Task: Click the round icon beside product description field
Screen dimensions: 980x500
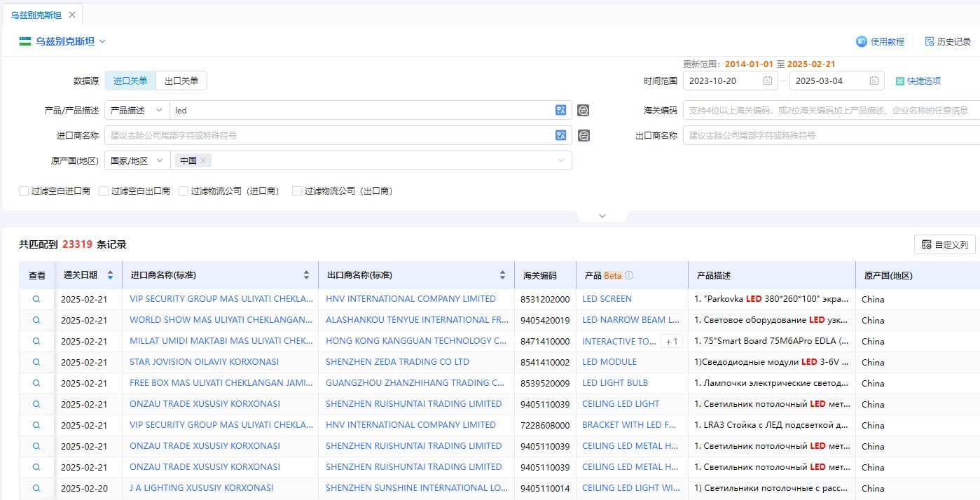Action: 583,110
